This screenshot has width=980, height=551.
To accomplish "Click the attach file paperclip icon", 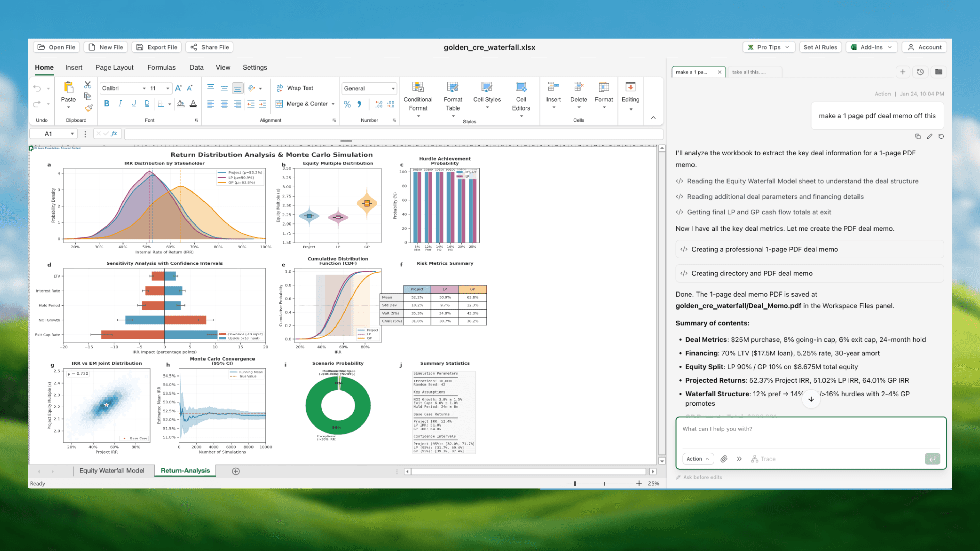I will [724, 459].
